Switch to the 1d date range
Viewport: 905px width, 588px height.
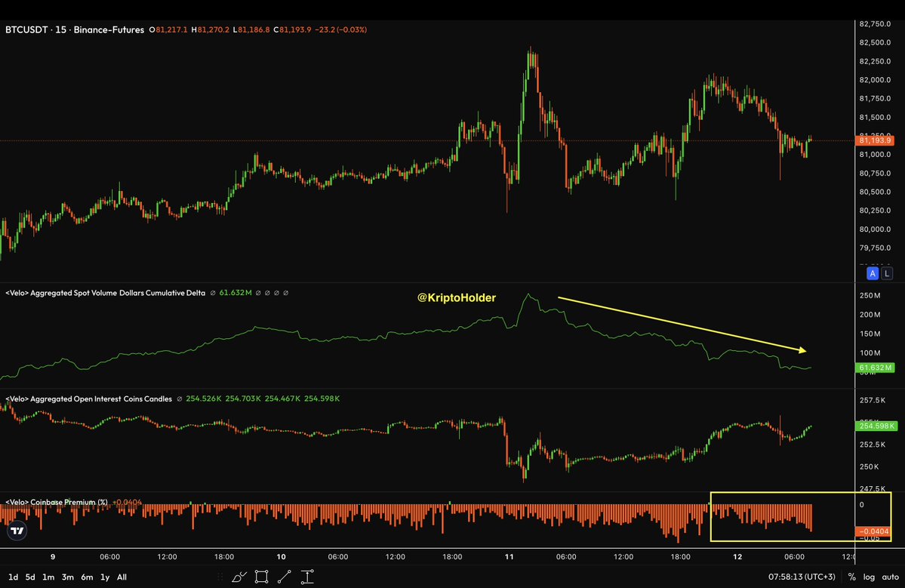point(13,577)
